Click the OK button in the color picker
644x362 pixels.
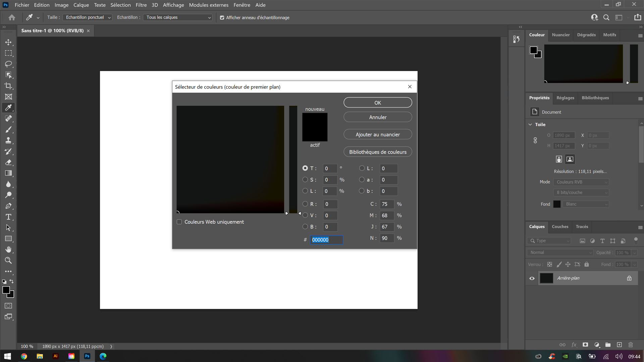point(378,103)
